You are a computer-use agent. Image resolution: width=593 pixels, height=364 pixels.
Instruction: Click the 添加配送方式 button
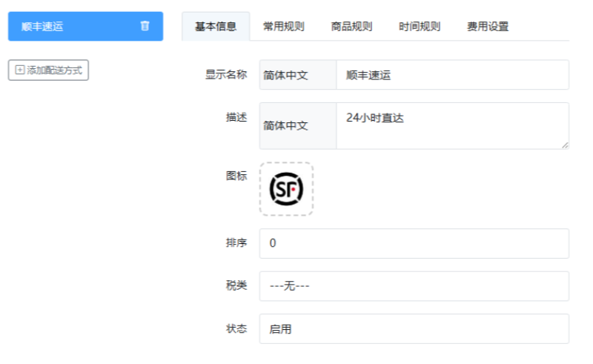pos(48,70)
